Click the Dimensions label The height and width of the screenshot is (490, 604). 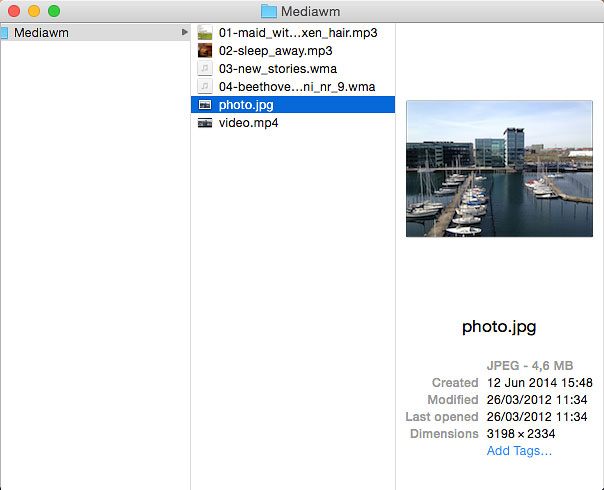[444, 434]
